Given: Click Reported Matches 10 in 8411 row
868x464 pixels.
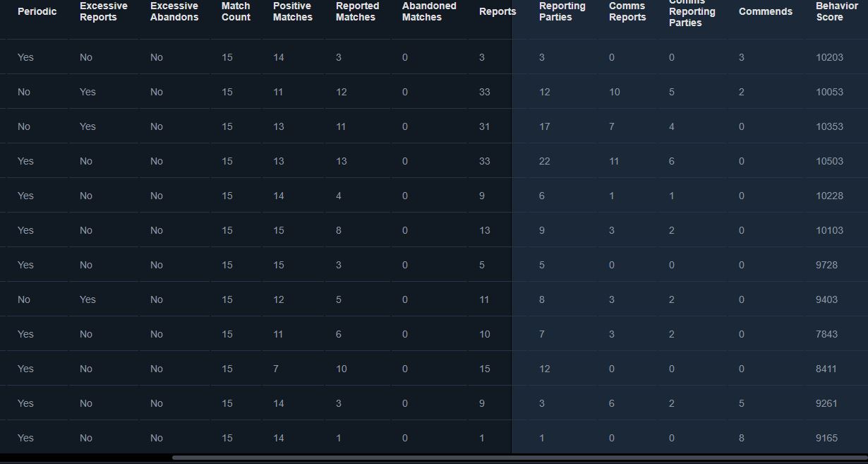Looking at the screenshot, I should click(x=342, y=369).
